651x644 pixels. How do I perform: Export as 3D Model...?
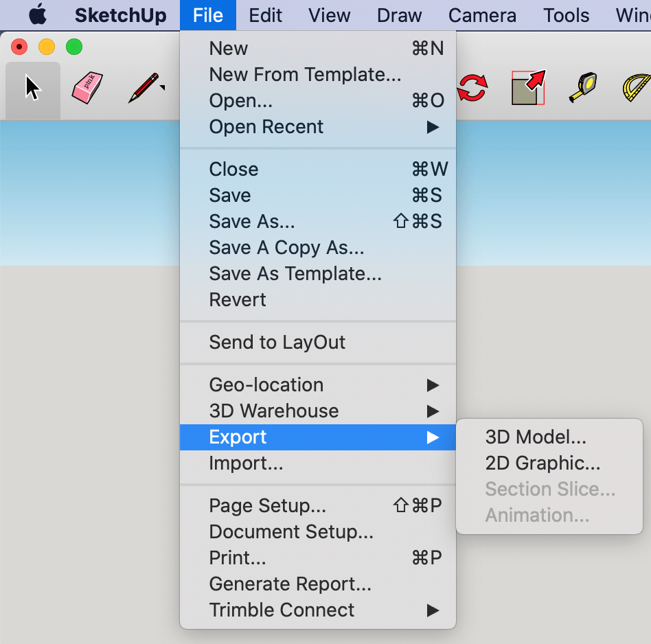(549, 437)
